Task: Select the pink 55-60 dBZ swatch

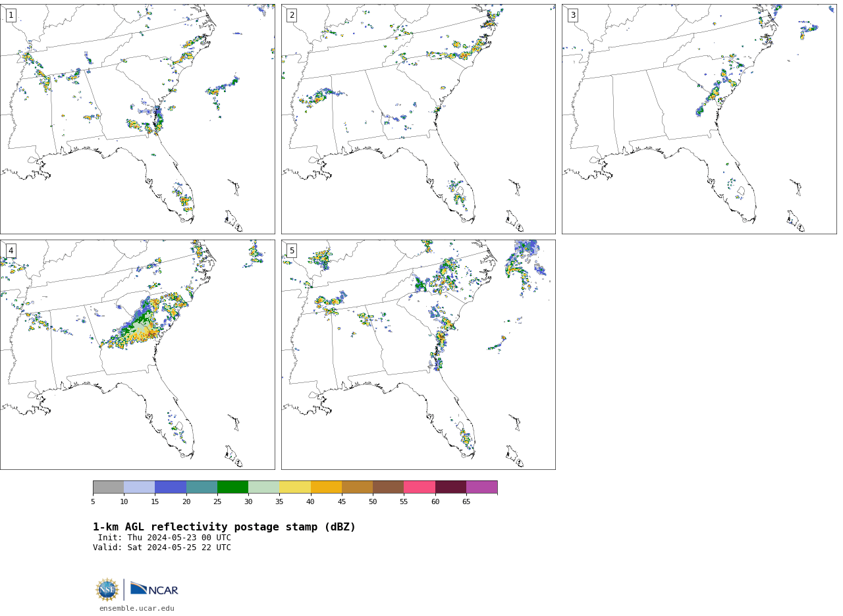Action: click(420, 487)
